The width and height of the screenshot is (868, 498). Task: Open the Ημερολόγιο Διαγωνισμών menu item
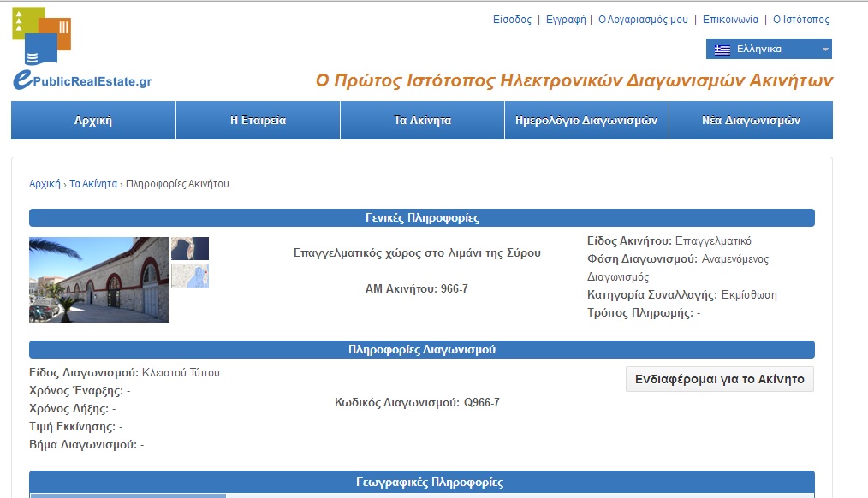coord(586,121)
